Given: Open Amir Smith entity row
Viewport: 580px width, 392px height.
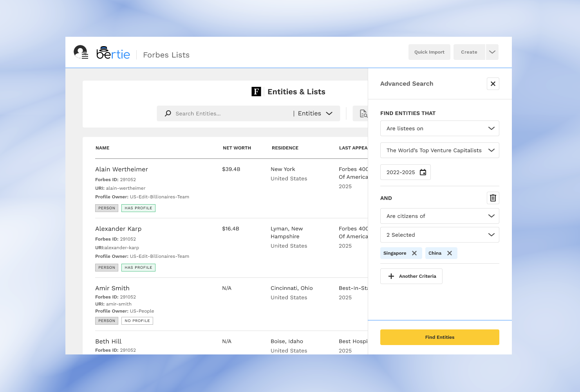Looking at the screenshot, I should 231,304.
